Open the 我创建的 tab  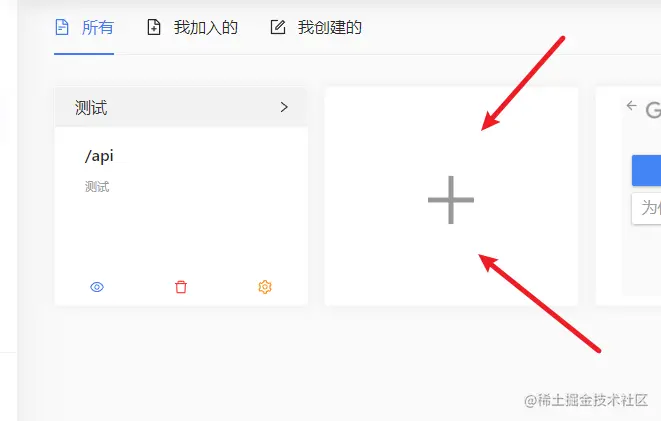316,27
